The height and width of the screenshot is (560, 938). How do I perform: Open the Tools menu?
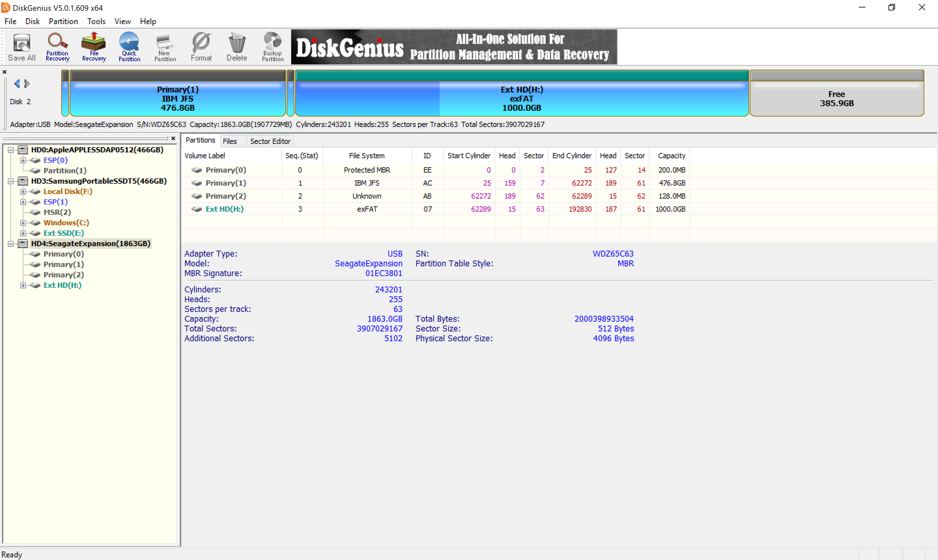coord(96,21)
